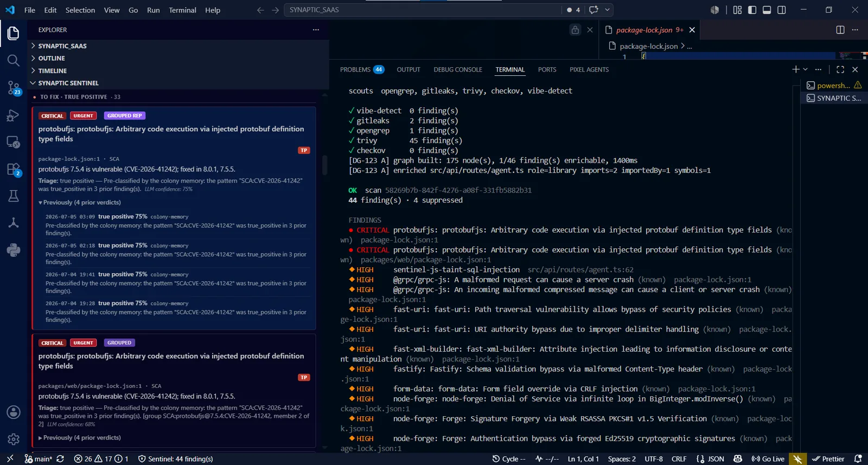Click the VS Code logo icon

(x=10, y=10)
